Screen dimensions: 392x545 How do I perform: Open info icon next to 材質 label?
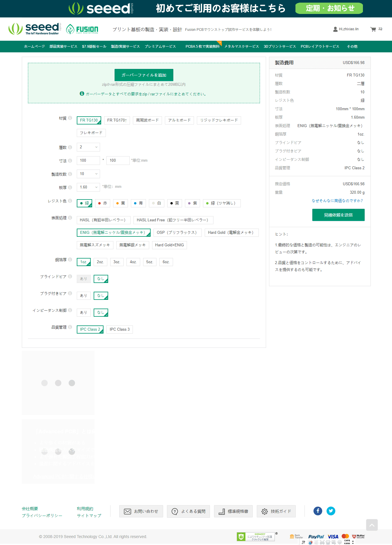click(70, 118)
